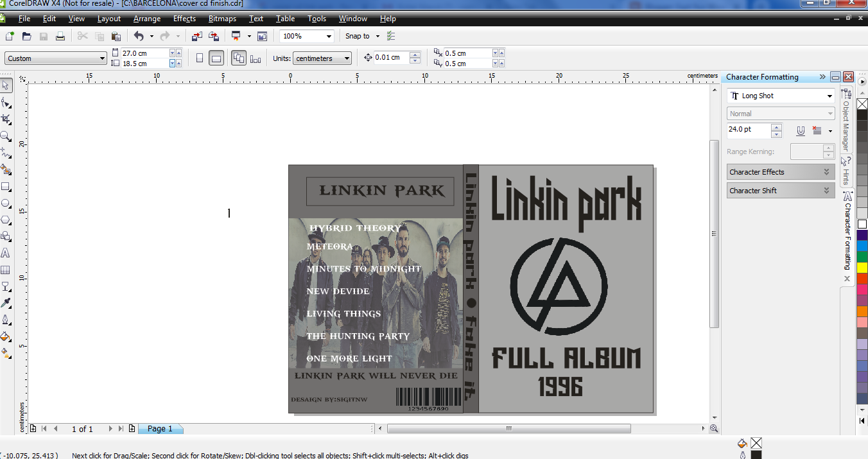The width and height of the screenshot is (868, 459).
Task: Open the Bitmaps menu
Action: tap(222, 19)
